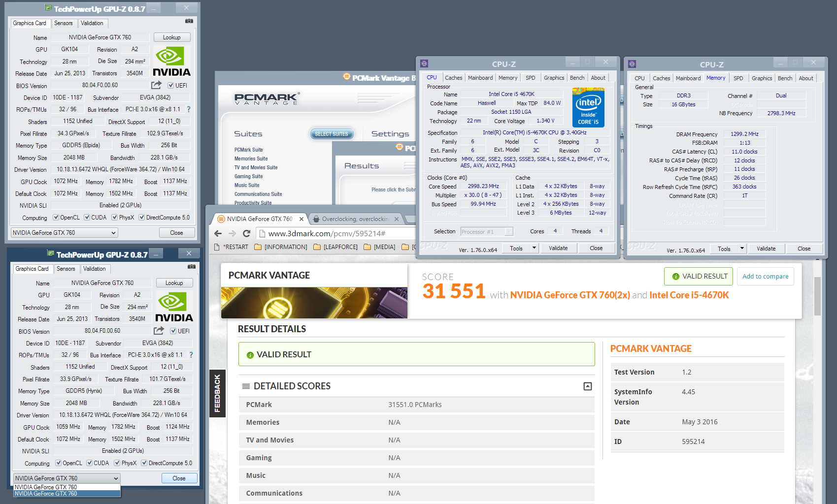Open the *RESTART bookmark
This screenshot has width=837, height=504.
pos(232,247)
